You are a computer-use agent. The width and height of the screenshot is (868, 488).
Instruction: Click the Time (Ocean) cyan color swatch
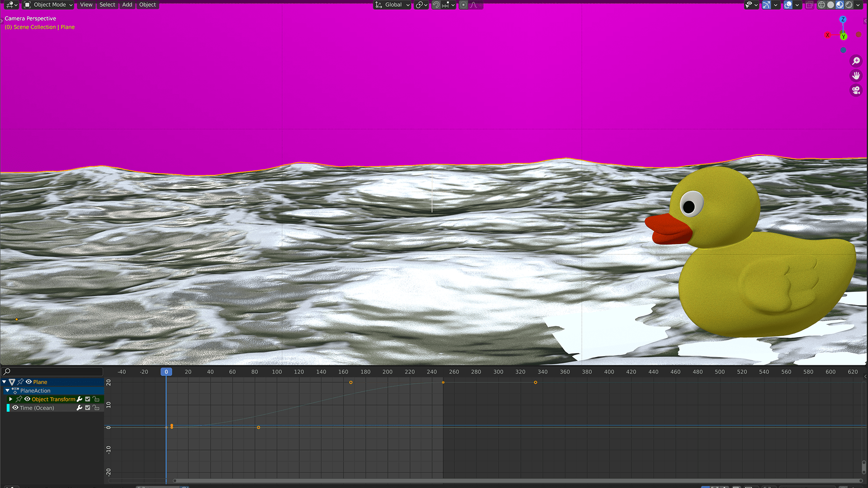[x=8, y=408]
